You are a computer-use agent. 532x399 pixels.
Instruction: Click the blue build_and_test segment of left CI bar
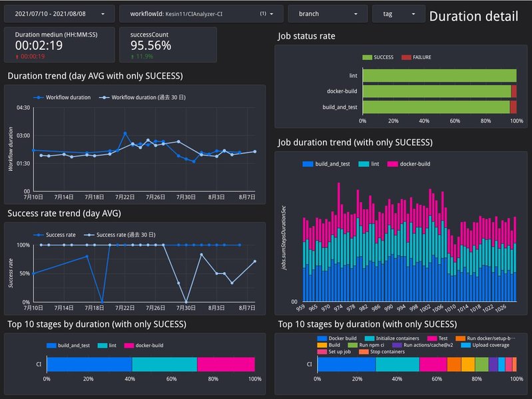pyautogui.click(x=90, y=364)
